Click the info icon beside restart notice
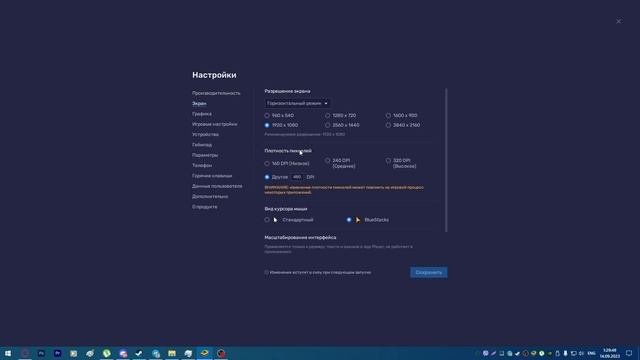This screenshot has width=640, height=360. click(267, 272)
